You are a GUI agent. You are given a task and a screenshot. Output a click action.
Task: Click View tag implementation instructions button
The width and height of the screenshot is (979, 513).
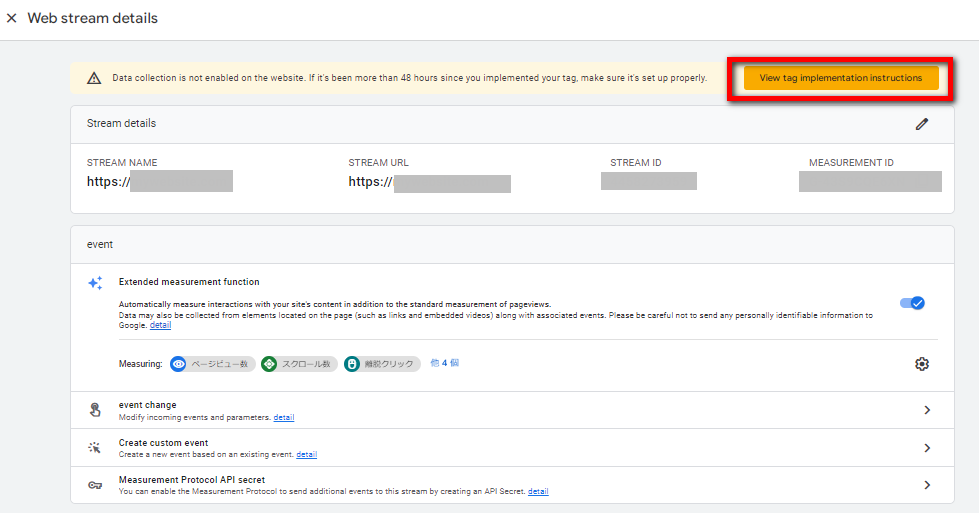click(840, 78)
